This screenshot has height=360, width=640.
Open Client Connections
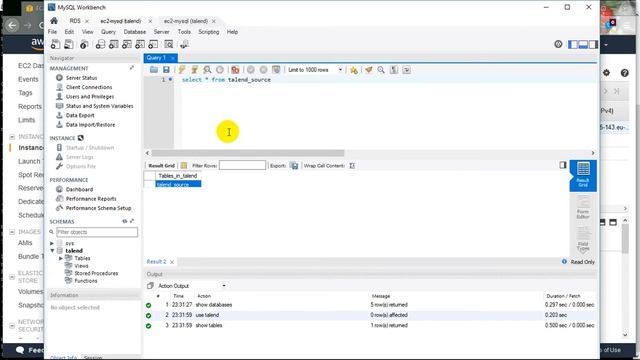(89, 87)
